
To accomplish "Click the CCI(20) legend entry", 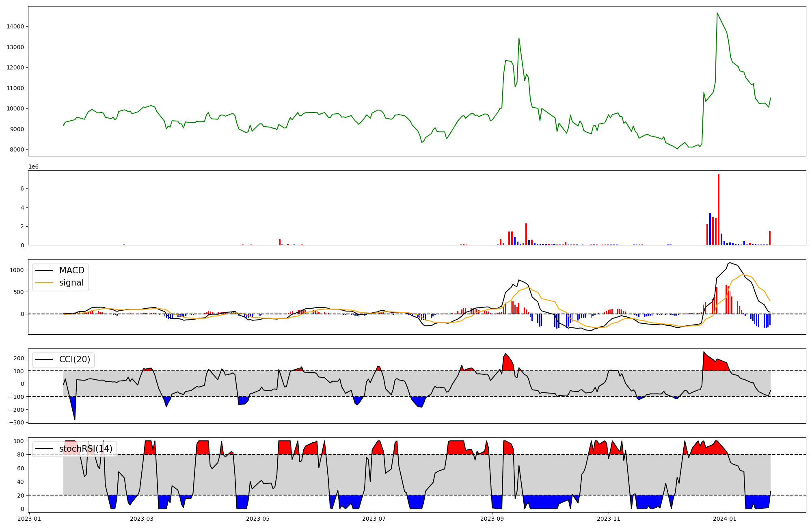I will [x=75, y=360].
